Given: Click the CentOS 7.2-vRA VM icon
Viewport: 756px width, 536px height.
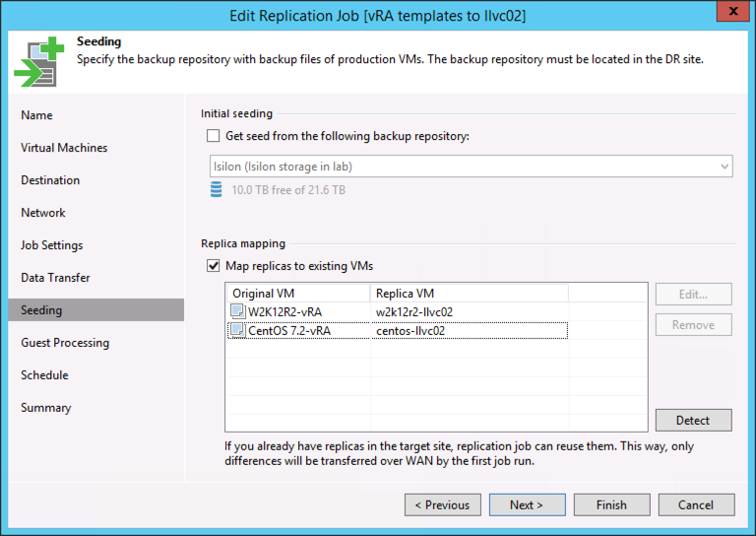Looking at the screenshot, I should coord(237,331).
